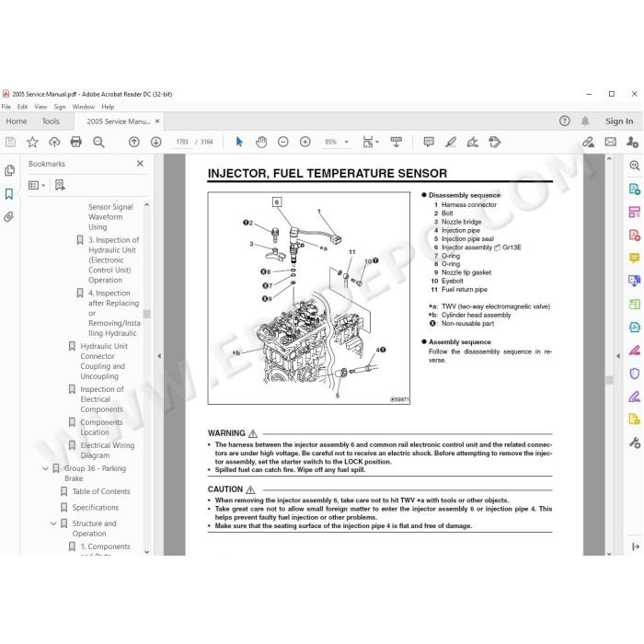Select the Highlight text pen tool
The width and height of the screenshot is (644, 644).
(451, 142)
